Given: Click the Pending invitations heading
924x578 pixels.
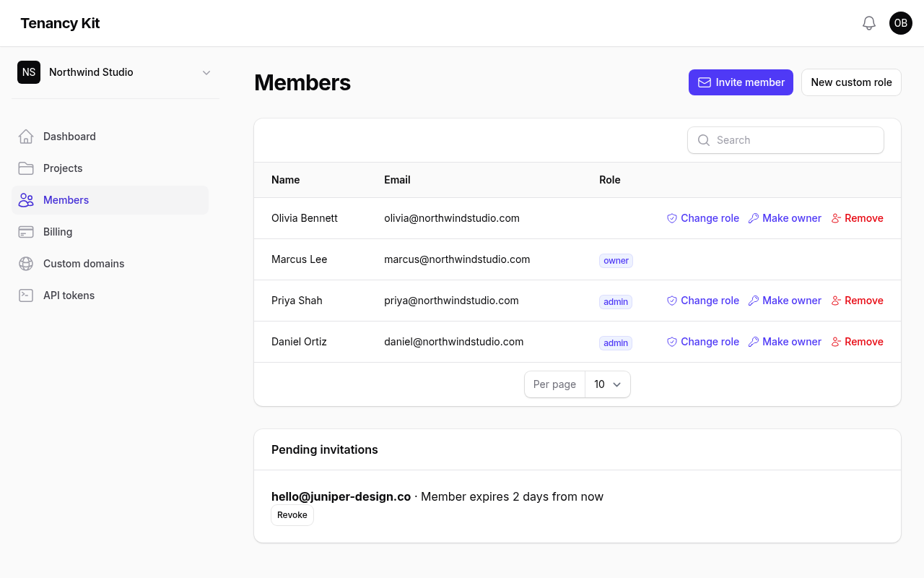Looking at the screenshot, I should coord(325,449).
